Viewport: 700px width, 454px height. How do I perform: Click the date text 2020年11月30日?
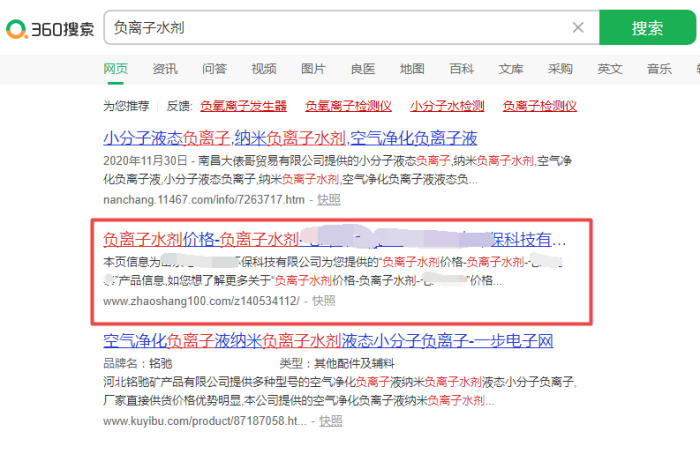point(145,161)
